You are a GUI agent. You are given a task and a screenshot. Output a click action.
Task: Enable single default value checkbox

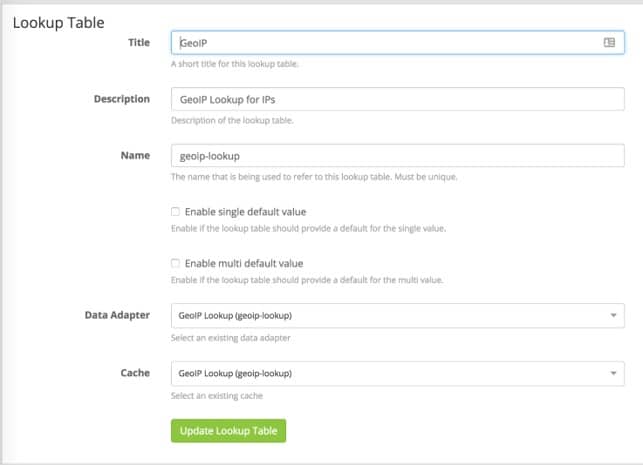(175, 212)
